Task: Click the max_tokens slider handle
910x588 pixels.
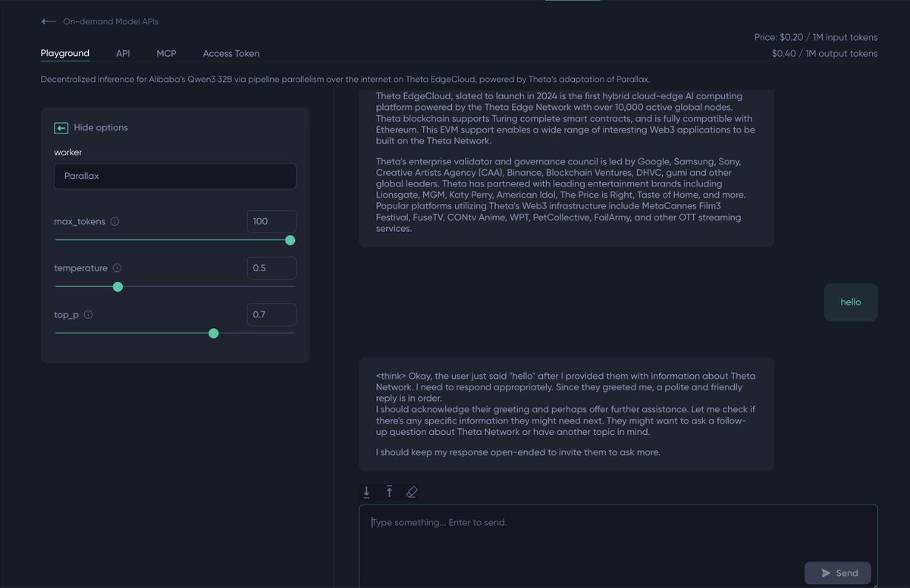Action: pyautogui.click(x=290, y=240)
